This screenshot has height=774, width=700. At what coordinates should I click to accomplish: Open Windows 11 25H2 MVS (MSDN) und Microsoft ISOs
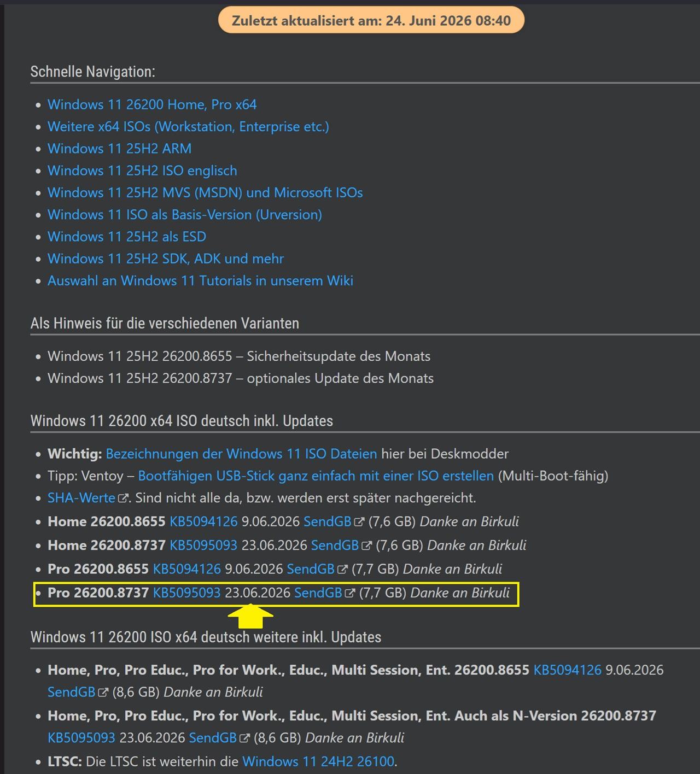coord(205,192)
